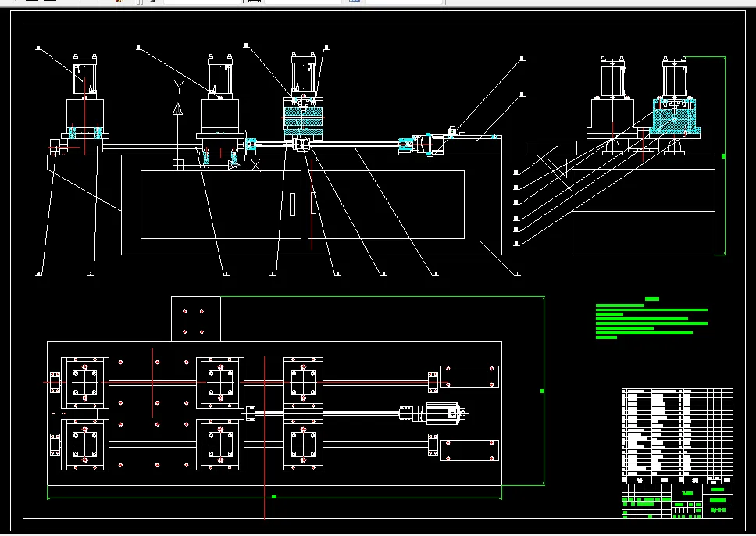Select the small four-hole plate above plan view
Viewport: 756px width, 536px height.
pos(196,320)
